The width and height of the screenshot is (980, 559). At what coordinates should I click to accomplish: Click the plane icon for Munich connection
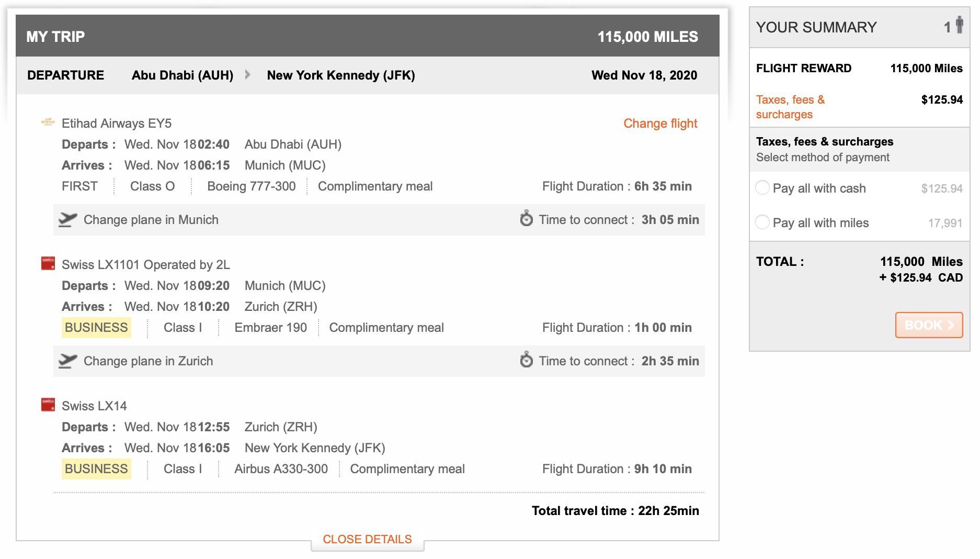click(67, 219)
